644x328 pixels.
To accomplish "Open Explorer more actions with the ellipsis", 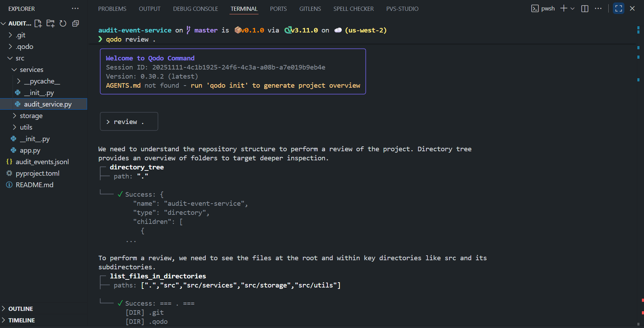I will click(75, 8).
